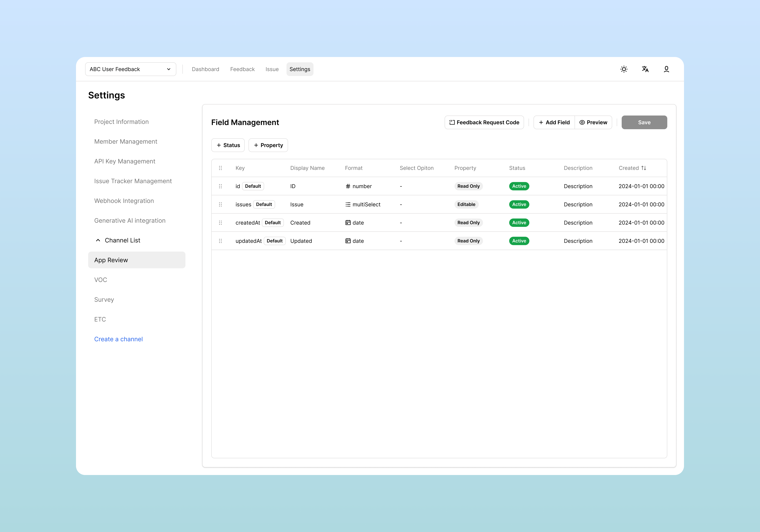Toggle the Editable property badge on issues row
This screenshot has height=532, width=760.
tap(466, 205)
